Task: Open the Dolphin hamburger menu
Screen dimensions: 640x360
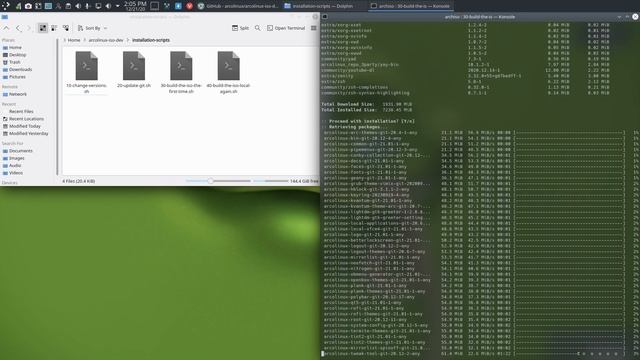Action: [313, 28]
